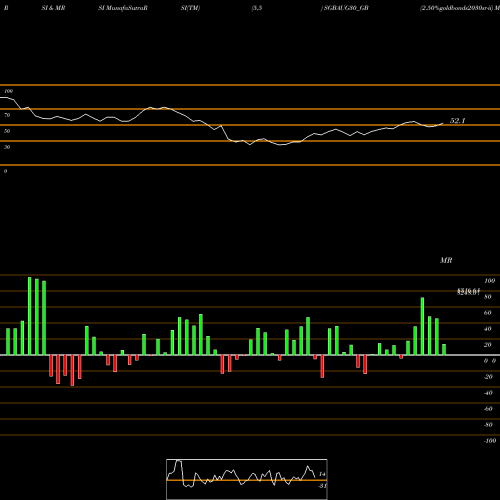Open the mini overview chart at the bottom
This screenshot has width=500, height=500.
pyautogui.click(x=247, y=479)
